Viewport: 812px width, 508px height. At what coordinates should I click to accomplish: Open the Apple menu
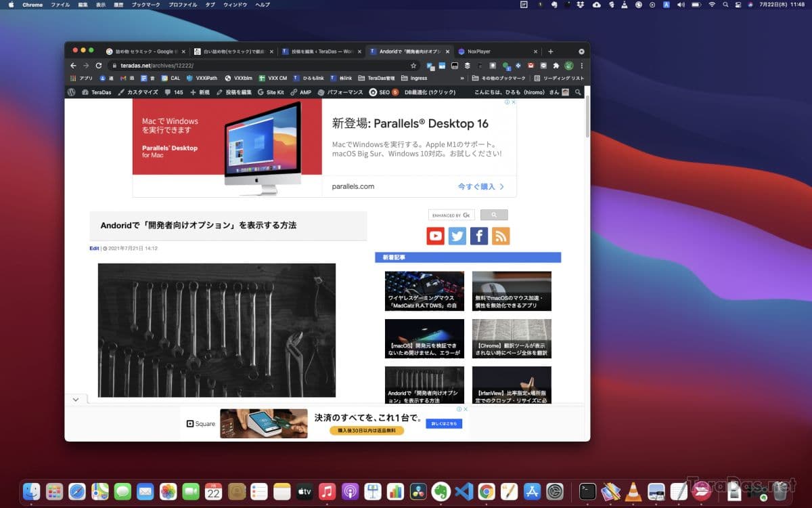tap(11, 4)
